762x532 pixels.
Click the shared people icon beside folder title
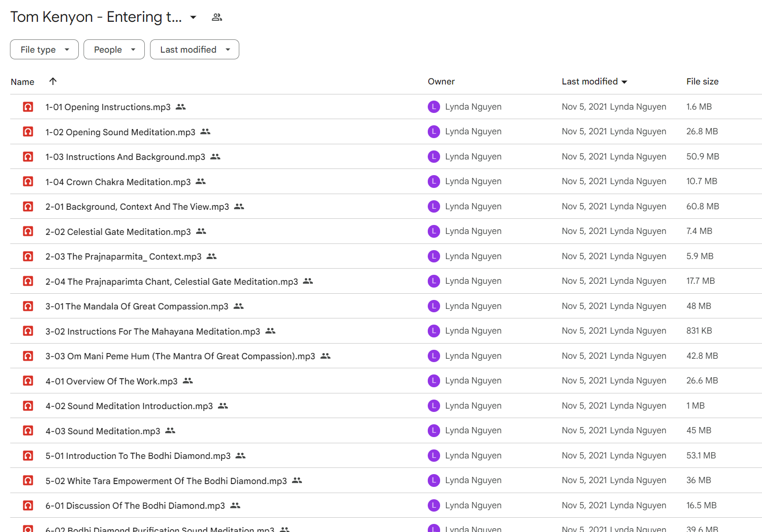click(x=217, y=17)
